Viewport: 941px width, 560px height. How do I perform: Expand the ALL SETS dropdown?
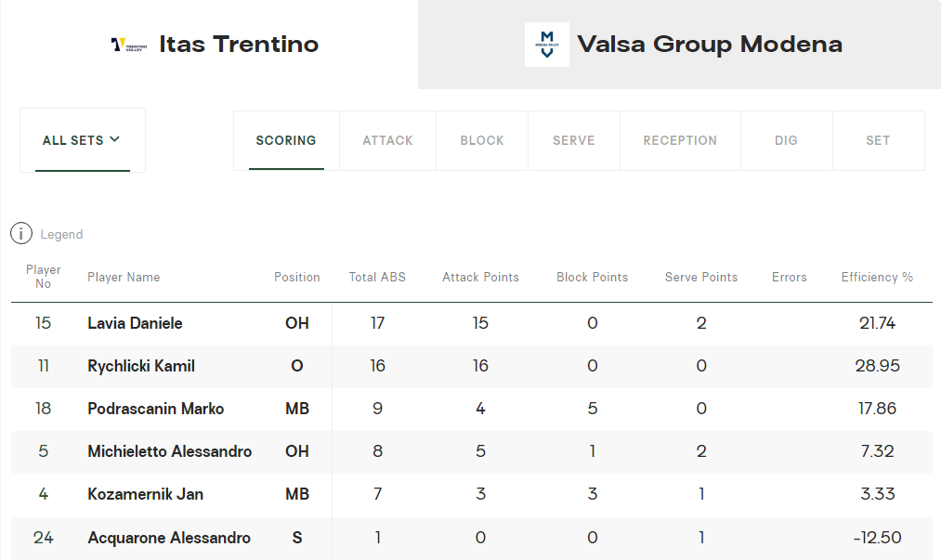point(82,140)
